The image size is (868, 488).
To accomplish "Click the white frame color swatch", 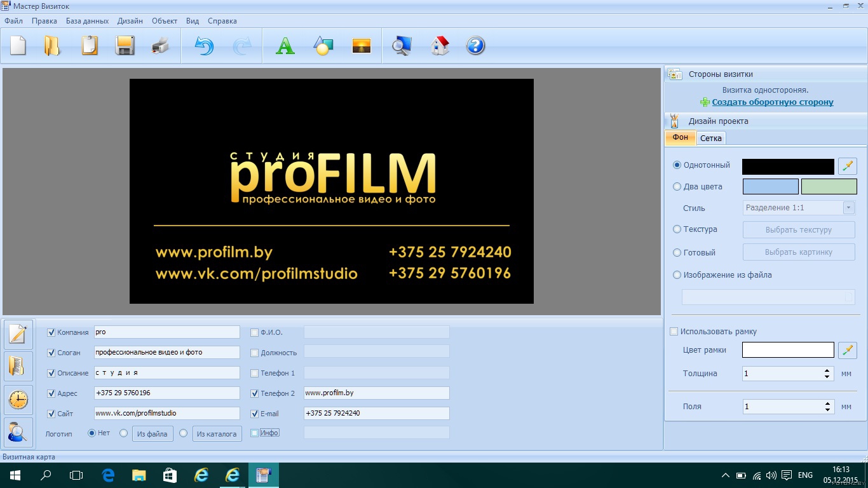I will coord(788,350).
